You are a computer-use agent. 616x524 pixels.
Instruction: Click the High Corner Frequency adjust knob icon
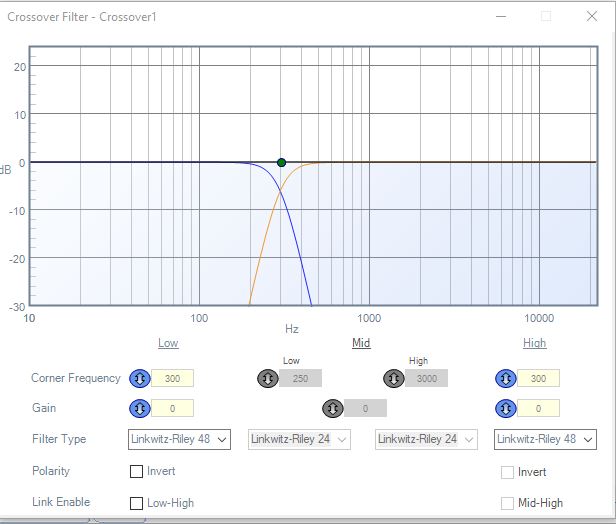506,379
